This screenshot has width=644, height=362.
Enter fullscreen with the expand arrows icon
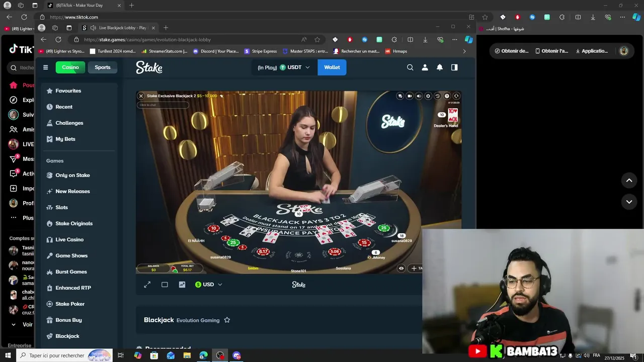(x=147, y=285)
